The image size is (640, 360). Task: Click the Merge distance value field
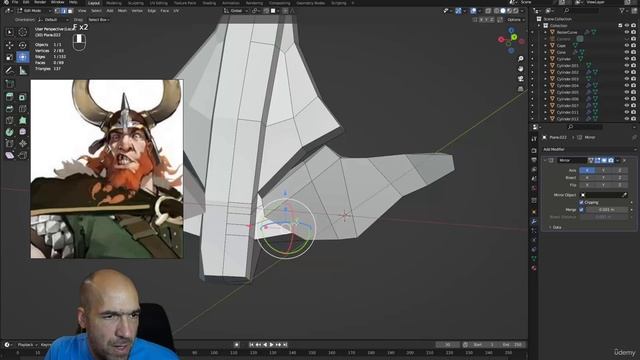[x=607, y=210]
